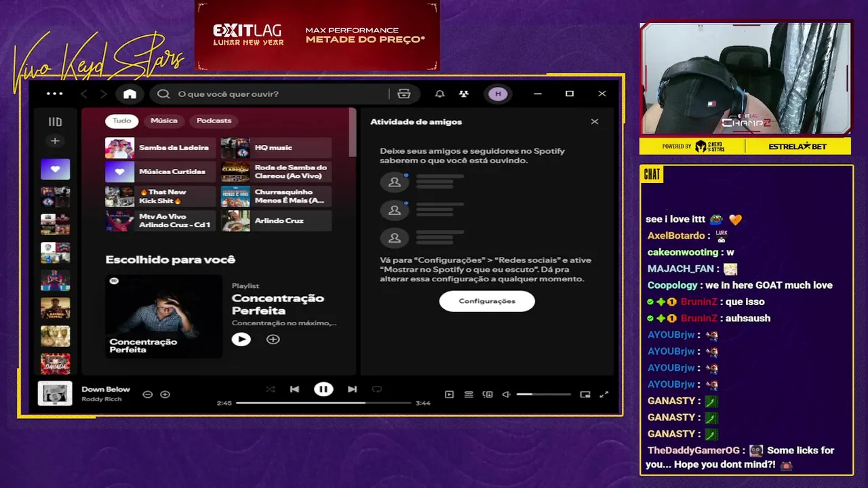Expand Your Library sidebar icon

(55, 122)
